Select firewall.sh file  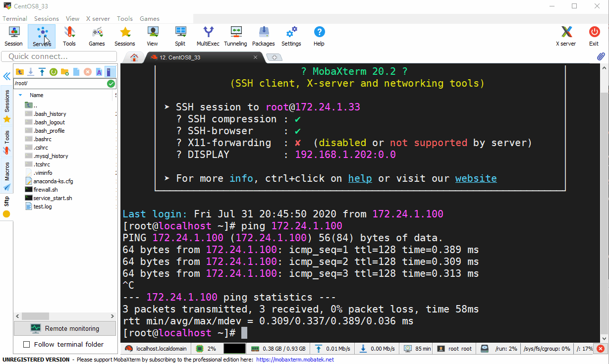click(x=42, y=190)
